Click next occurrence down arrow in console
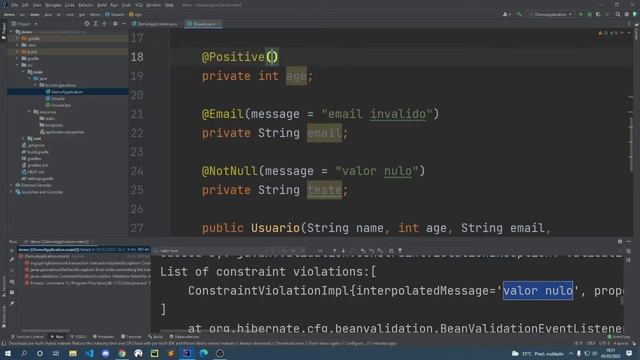640x360 pixels. 343,251
